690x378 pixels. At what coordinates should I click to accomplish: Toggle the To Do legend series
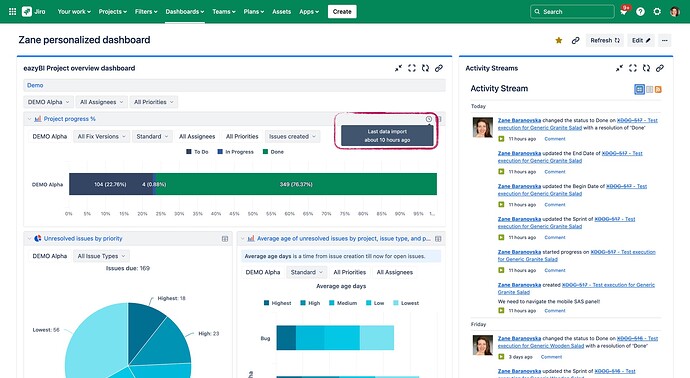197,152
